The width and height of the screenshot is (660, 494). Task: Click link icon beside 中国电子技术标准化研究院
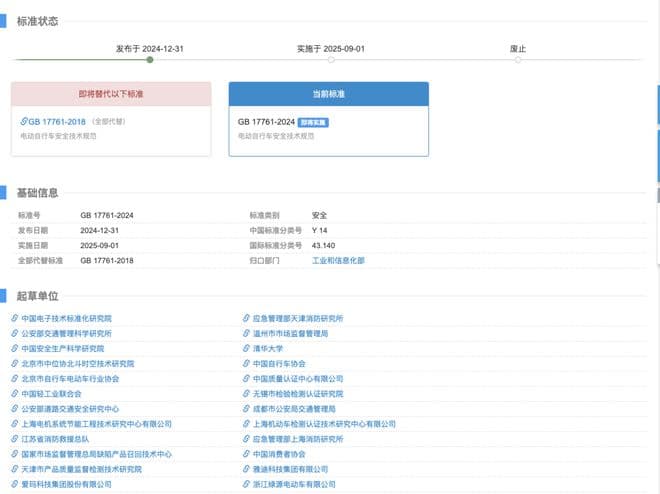tap(15, 318)
